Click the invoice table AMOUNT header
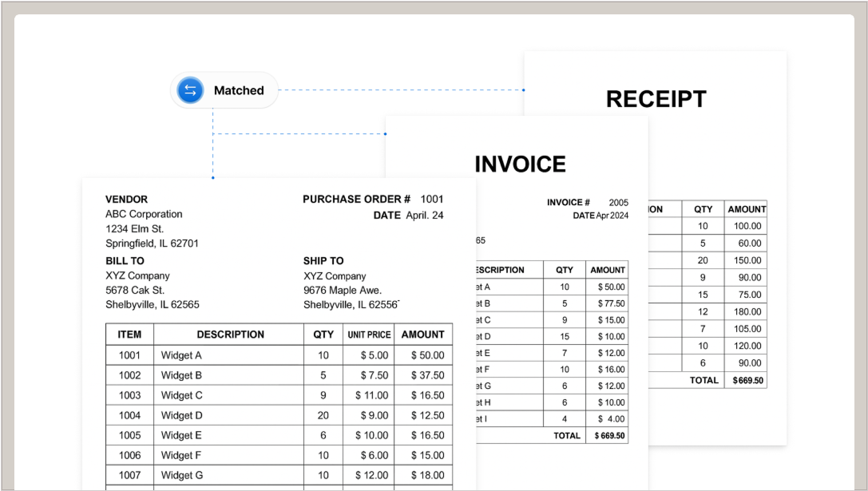The image size is (868, 491). (x=607, y=270)
